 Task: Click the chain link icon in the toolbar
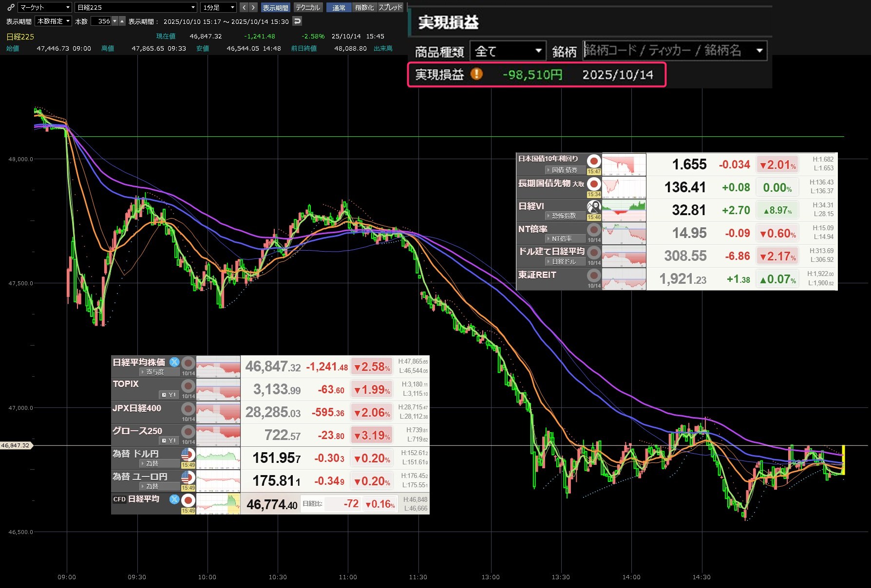click(x=11, y=7)
